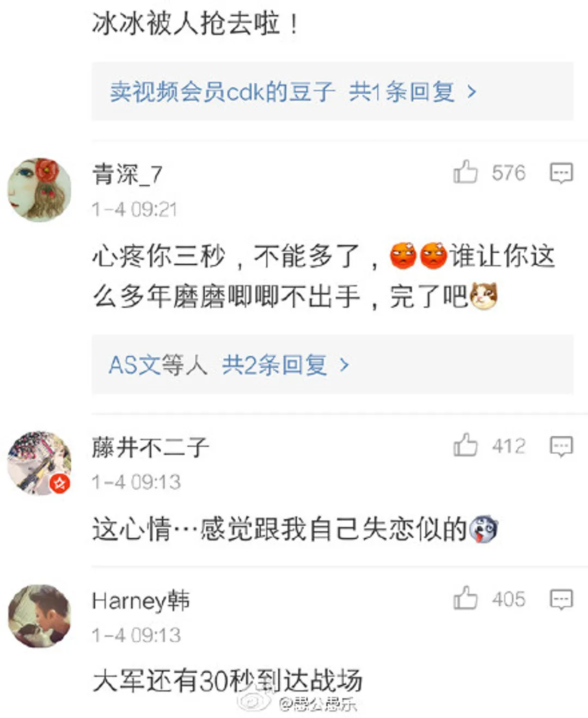This screenshot has height=718, width=588.
Task: Select comment text 大军还有30秒到达战场
Action: point(227,680)
